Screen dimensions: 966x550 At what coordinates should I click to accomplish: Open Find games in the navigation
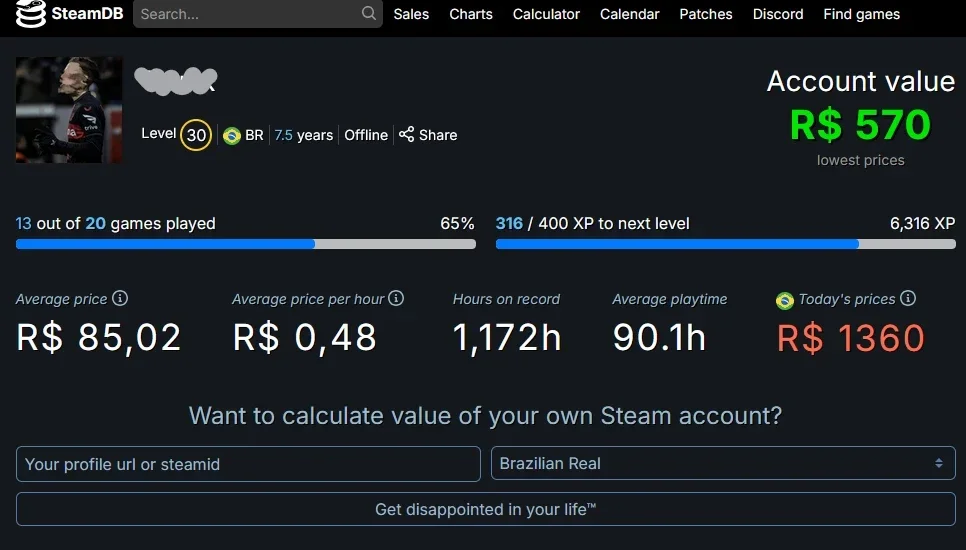click(x=861, y=14)
